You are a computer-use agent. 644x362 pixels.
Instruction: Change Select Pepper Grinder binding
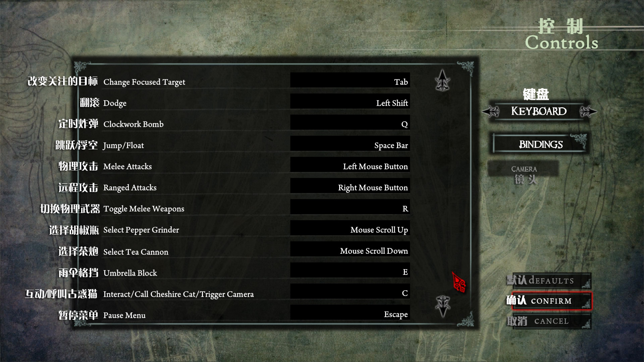(350, 228)
